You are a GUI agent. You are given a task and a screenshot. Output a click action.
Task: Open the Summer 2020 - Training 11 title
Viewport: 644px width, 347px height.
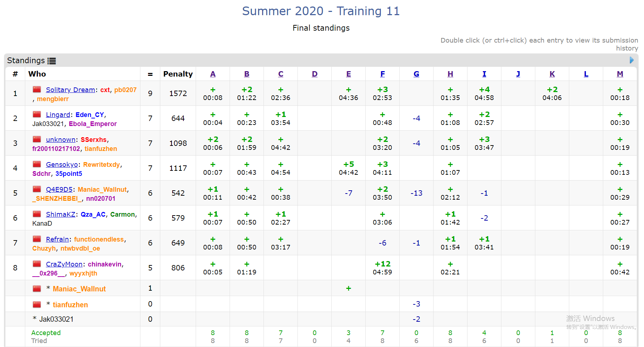pos(321,11)
